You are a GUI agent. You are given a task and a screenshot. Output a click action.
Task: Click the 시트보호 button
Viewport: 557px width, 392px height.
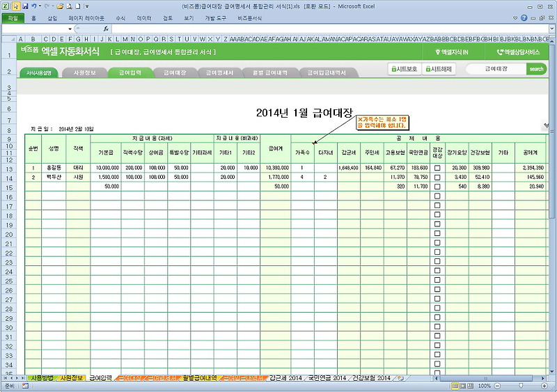pyautogui.click(x=405, y=69)
